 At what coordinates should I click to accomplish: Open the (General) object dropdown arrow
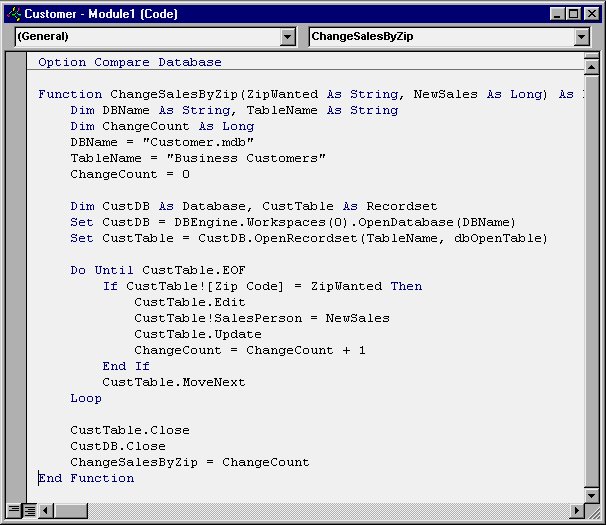(x=288, y=37)
